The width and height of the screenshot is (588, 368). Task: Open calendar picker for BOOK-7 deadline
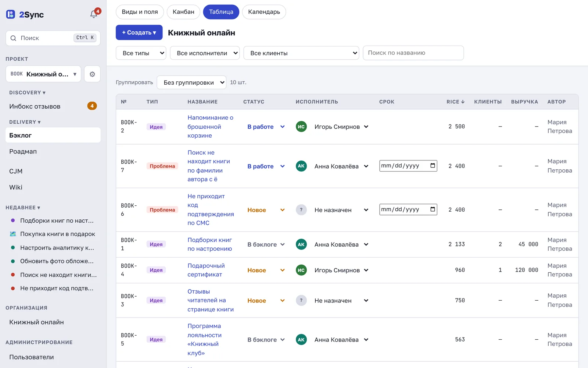pyautogui.click(x=433, y=166)
